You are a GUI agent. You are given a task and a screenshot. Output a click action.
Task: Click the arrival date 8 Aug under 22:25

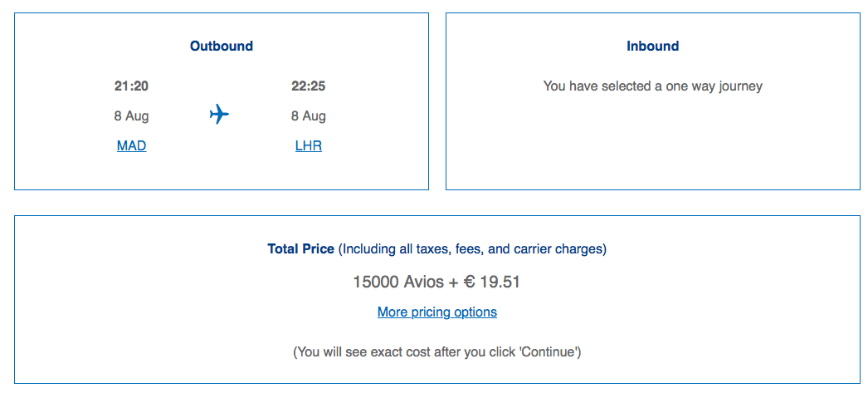tap(309, 116)
